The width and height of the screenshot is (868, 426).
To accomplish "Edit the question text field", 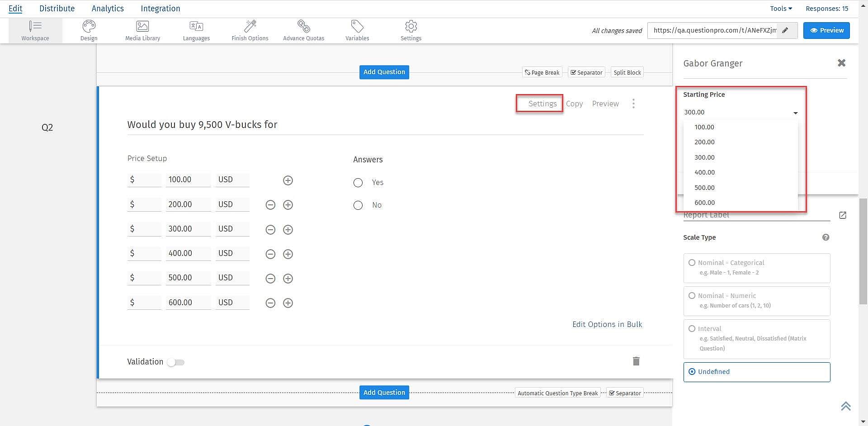I will (x=385, y=125).
